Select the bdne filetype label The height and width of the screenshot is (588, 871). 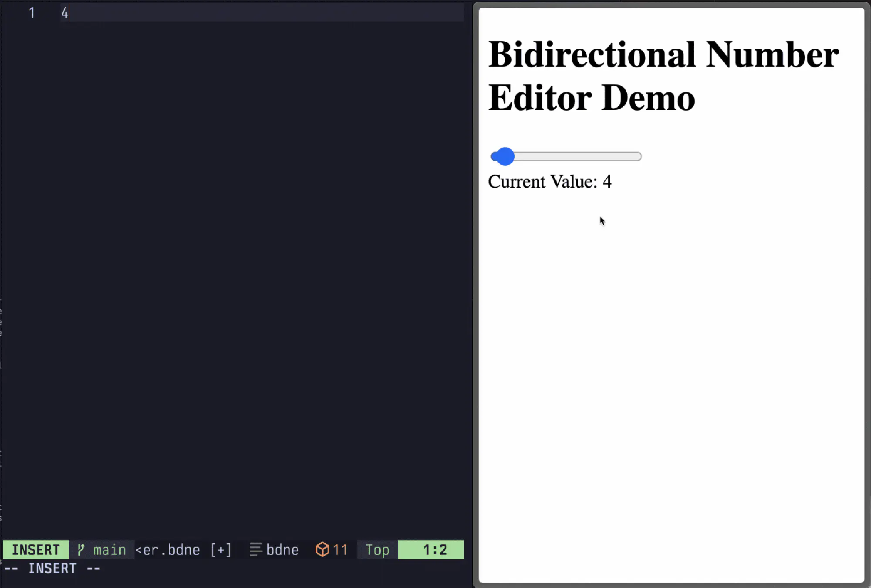282,549
